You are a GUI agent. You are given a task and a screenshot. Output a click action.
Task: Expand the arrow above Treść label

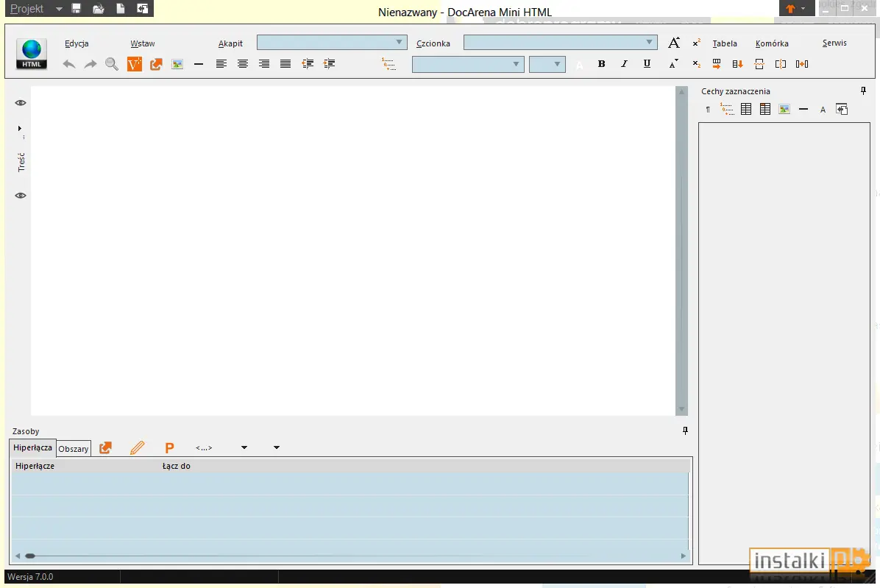[20, 129]
